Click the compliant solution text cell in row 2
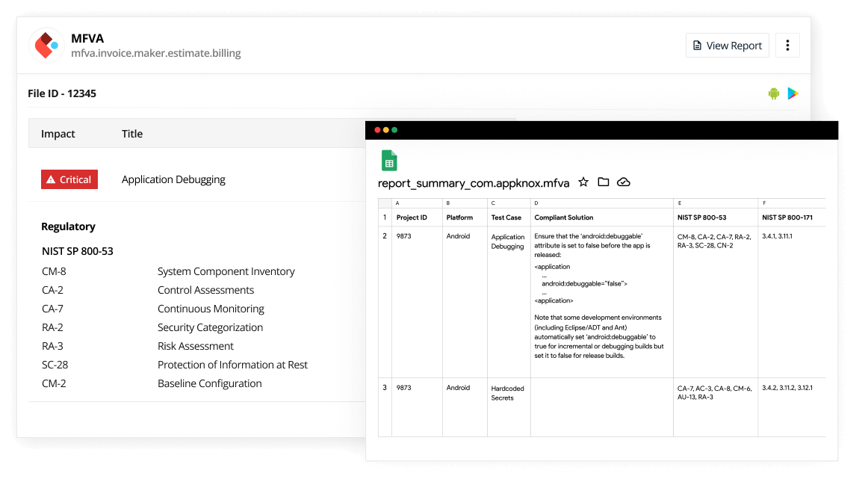Image resolution: width=868 pixels, height=491 pixels. point(602,302)
